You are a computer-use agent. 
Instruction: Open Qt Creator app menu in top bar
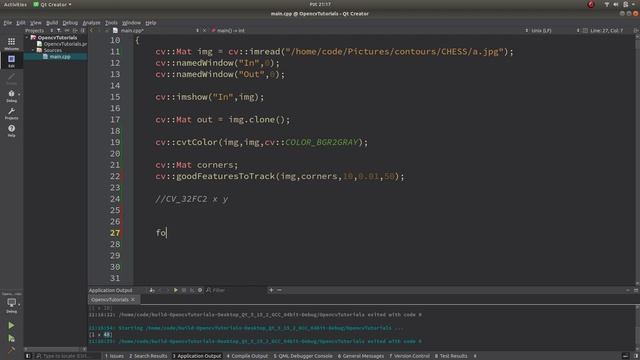coord(52,4)
